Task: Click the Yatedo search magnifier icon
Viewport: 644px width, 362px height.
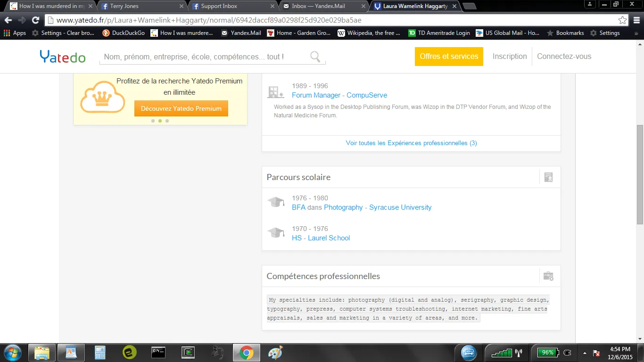Action: coord(315,57)
